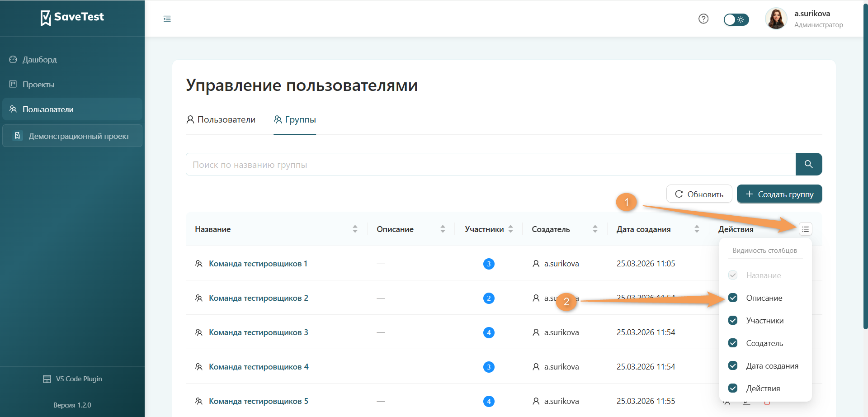Click the Создатель column sort arrows
868x417 pixels.
[596, 229]
